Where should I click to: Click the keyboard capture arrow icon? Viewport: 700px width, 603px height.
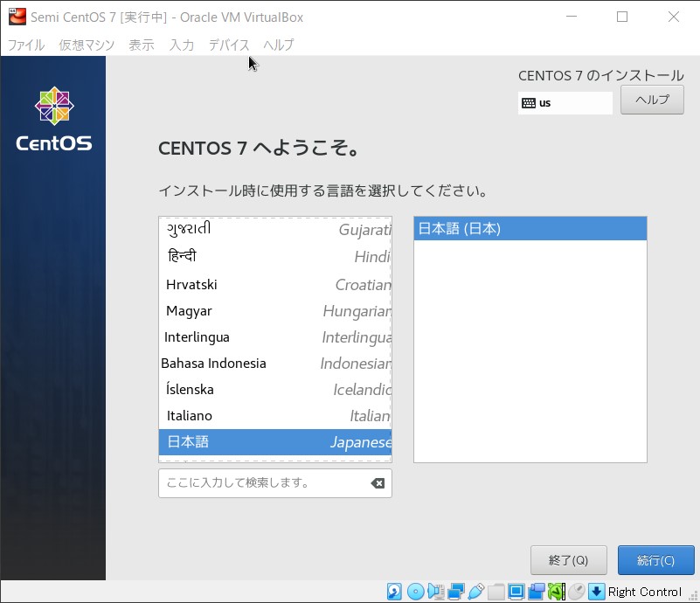pos(596,592)
